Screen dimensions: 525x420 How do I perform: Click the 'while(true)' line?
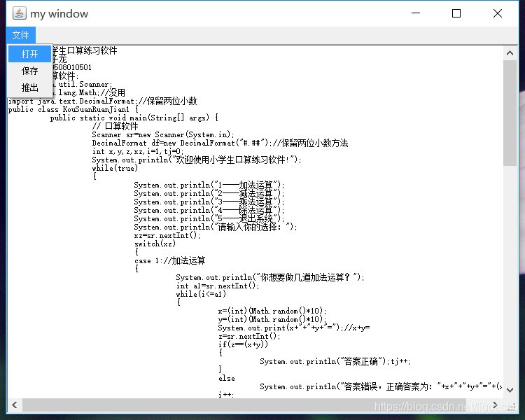pos(115,169)
